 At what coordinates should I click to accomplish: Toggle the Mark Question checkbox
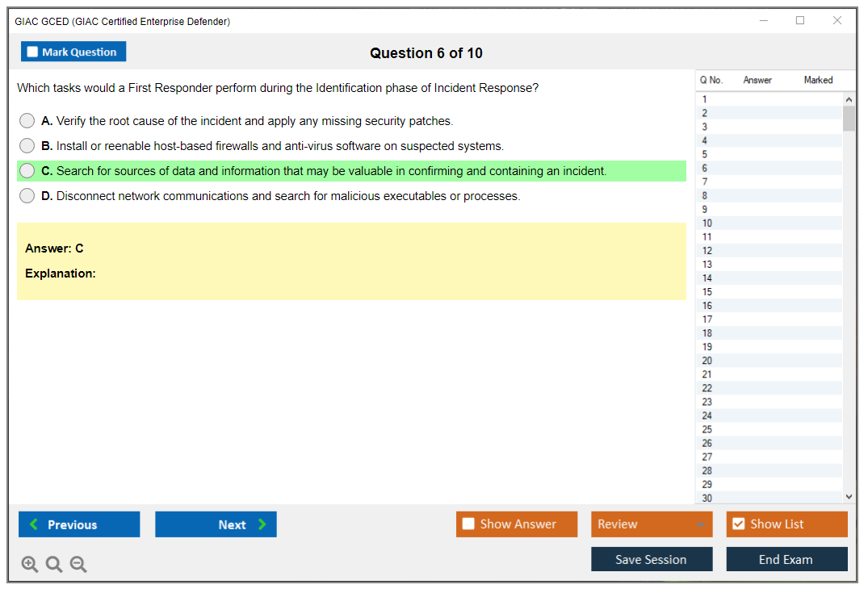pos(32,52)
